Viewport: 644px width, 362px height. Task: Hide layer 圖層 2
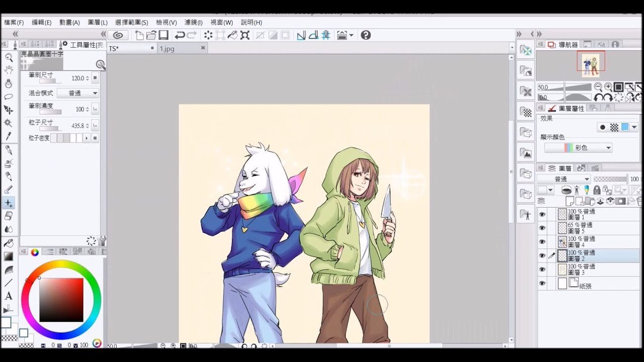coord(542,255)
